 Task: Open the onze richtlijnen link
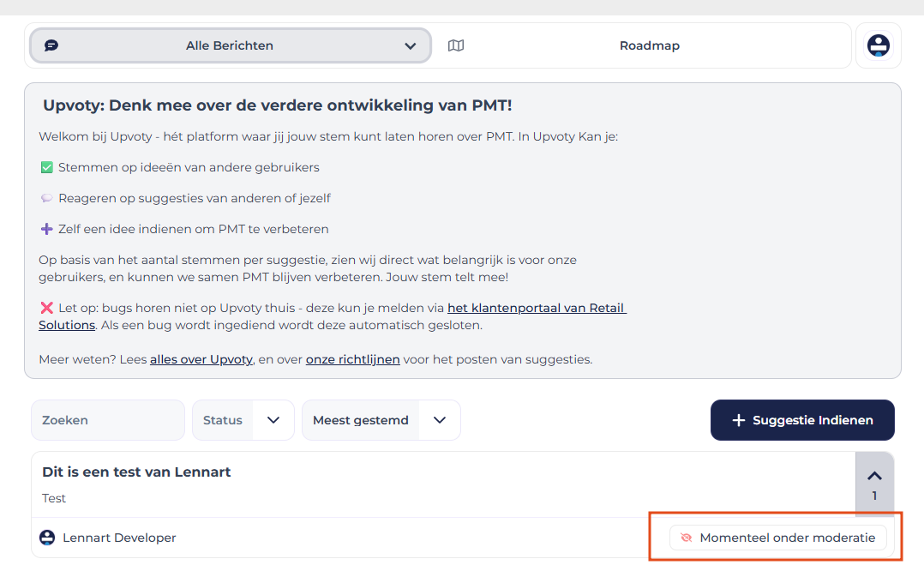[x=352, y=359]
